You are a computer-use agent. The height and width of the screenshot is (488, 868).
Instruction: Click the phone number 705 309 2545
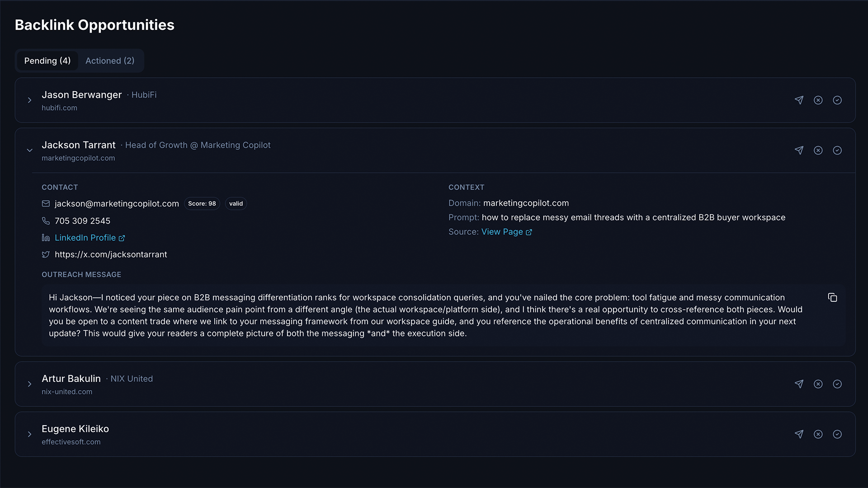tap(82, 221)
